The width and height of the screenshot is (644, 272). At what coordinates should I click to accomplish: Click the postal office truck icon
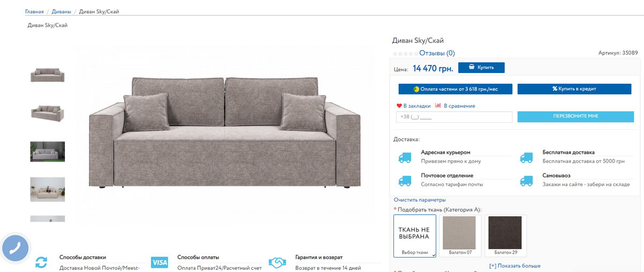(x=405, y=181)
